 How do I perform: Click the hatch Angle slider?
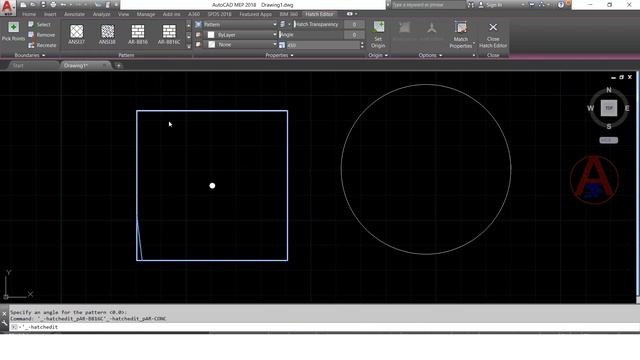pos(311,35)
